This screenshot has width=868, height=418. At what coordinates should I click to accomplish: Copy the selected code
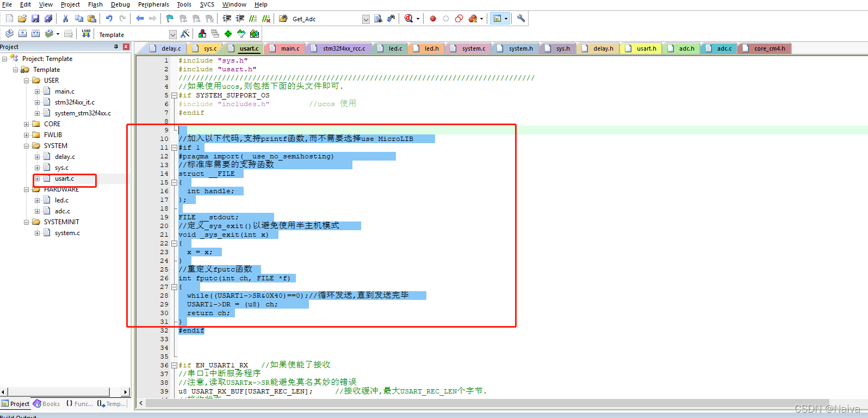click(79, 19)
